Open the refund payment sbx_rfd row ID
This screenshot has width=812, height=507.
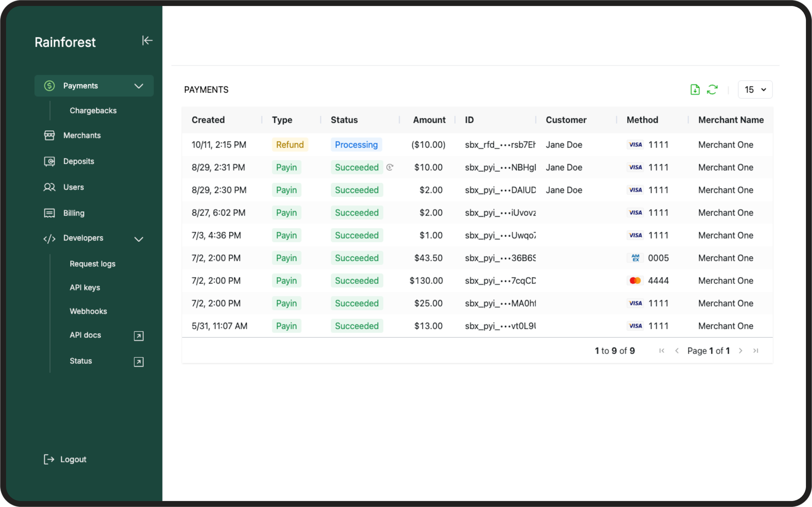(x=500, y=145)
